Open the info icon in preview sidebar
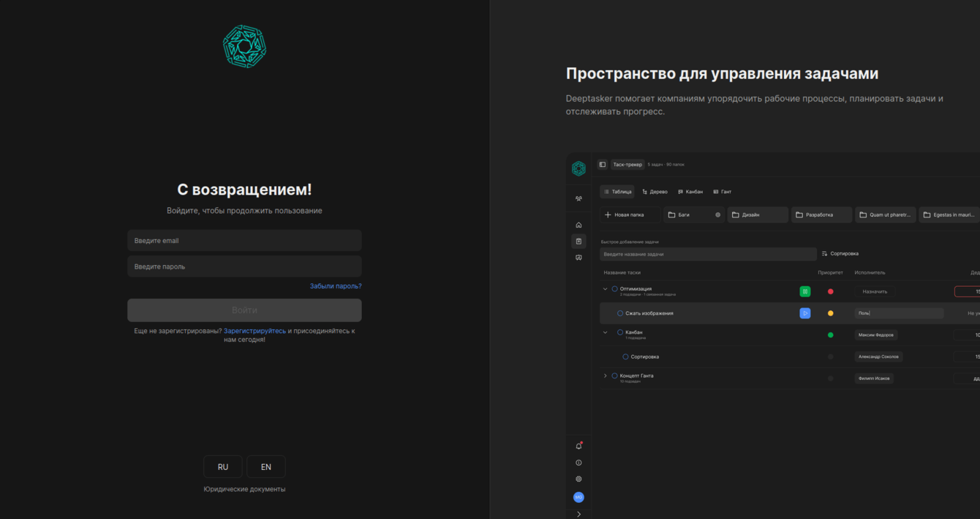The height and width of the screenshot is (519, 980). 578,463
